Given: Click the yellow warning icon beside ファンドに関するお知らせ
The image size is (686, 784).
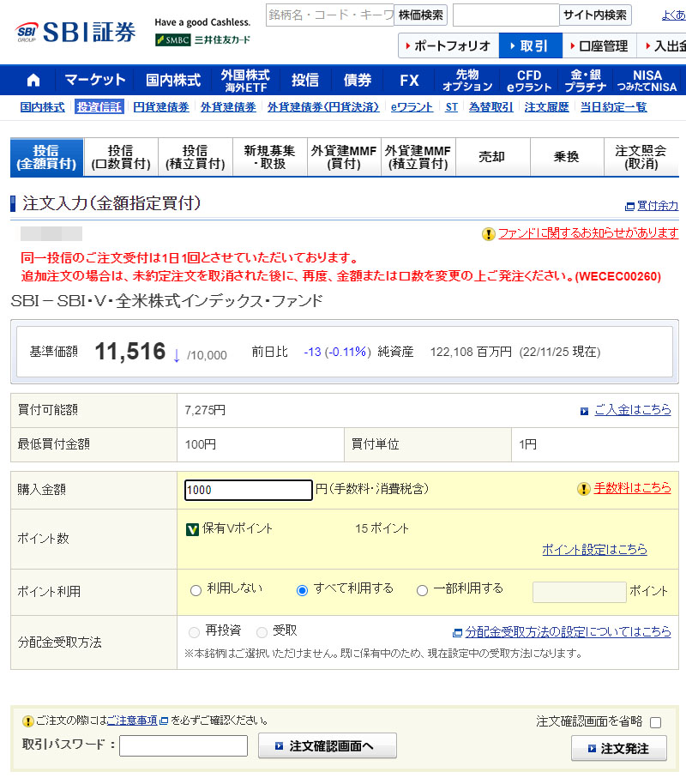Looking at the screenshot, I should pyautogui.click(x=489, y=233).
